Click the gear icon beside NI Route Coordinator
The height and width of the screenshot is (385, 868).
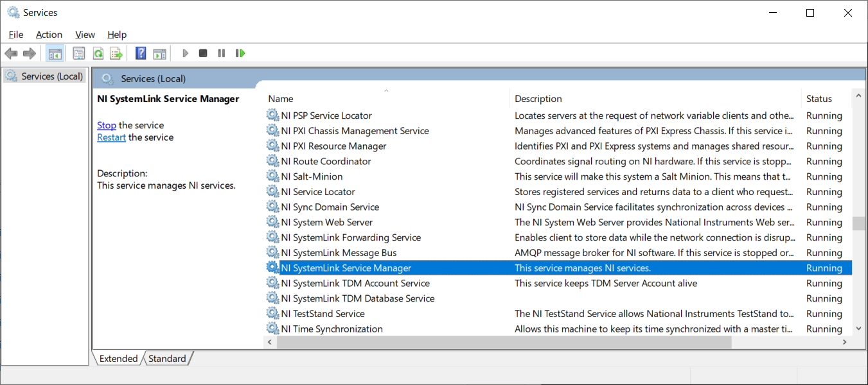272,161
